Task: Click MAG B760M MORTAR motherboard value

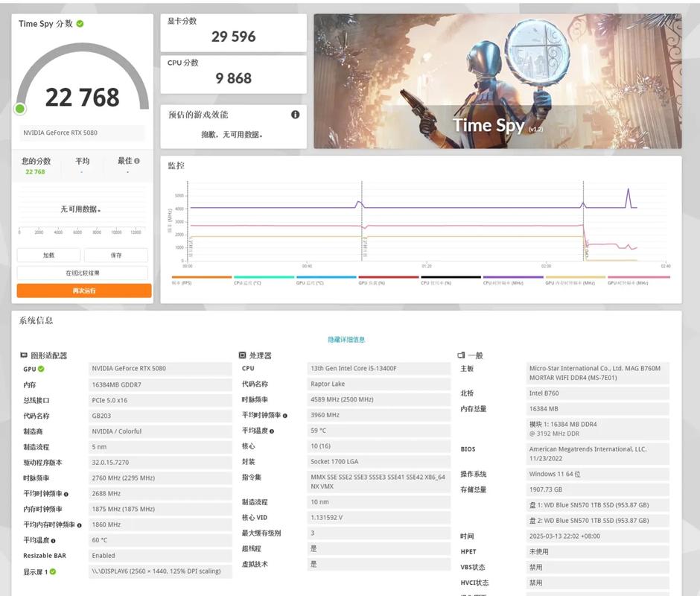Action: tap(598, 373)
